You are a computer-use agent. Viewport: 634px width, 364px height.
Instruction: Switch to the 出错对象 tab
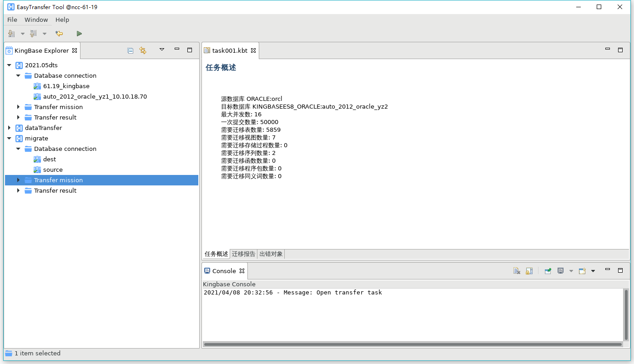[271, 254]
